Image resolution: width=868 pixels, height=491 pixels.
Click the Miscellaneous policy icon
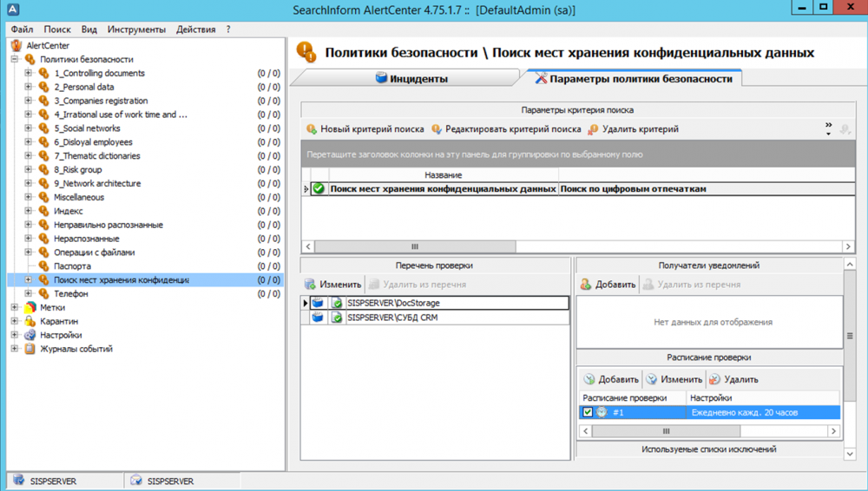[x=43, y=197]
